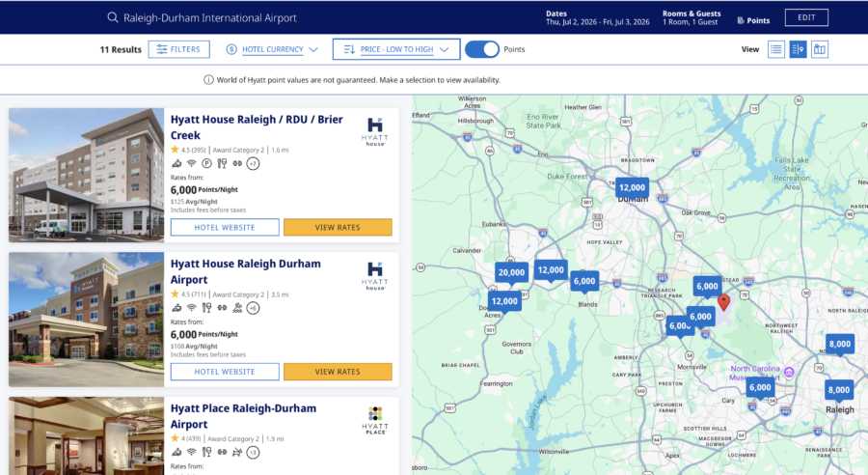
Task: Click the dollar currency icon
Action: 231,49
